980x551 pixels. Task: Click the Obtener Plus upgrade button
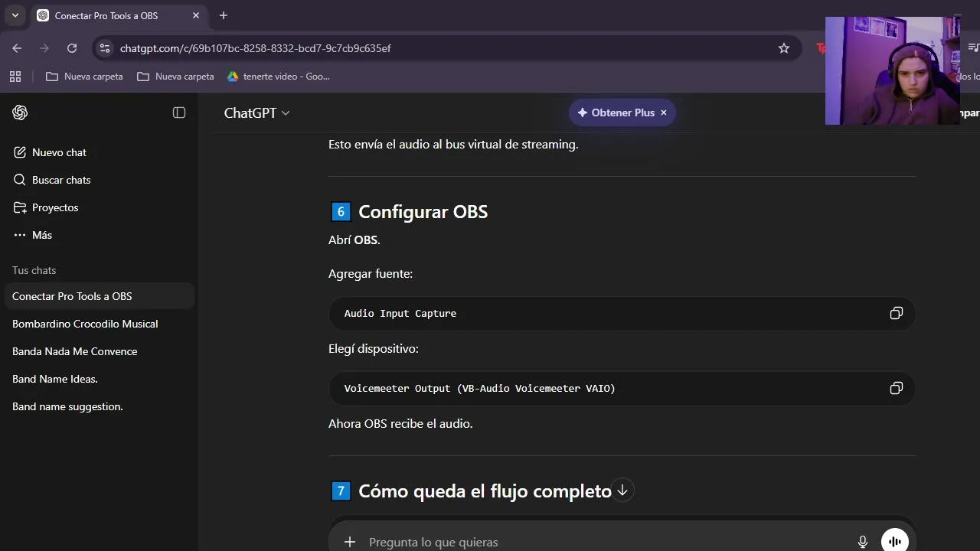tap(616, 112)
